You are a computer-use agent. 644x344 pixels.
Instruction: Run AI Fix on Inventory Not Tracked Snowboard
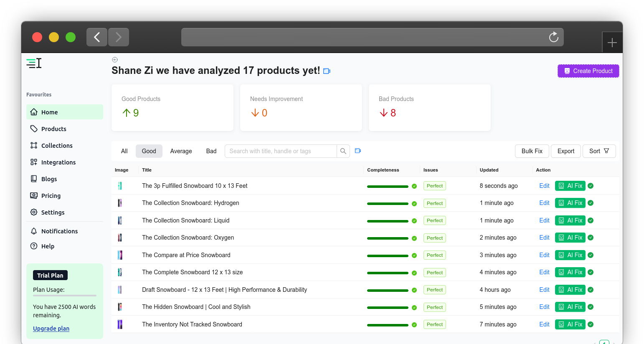coord(570,324)
